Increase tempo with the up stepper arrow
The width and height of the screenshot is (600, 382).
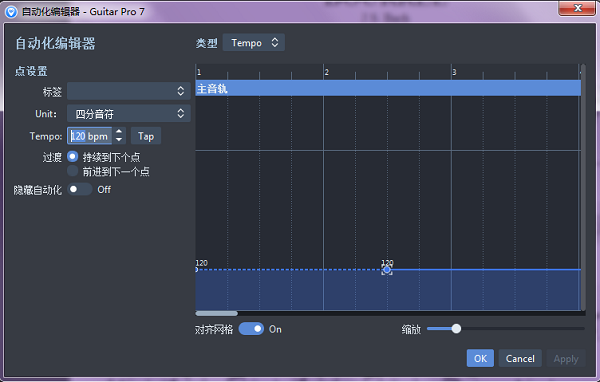(x=119, y=132)
